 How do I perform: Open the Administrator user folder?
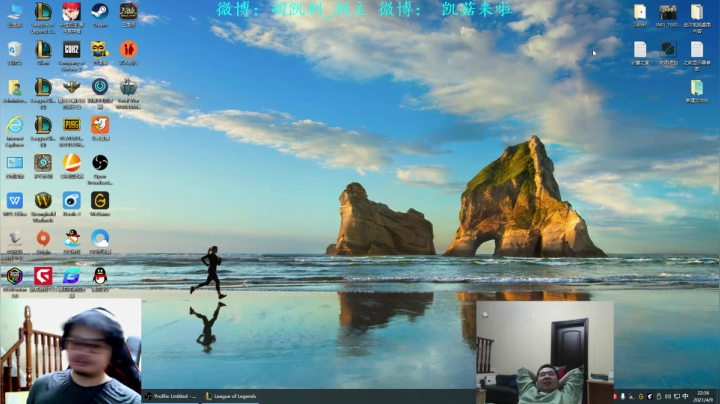(x=15, y=87)
